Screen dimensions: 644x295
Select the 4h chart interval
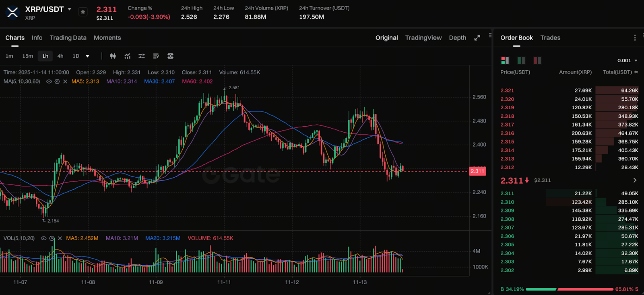coord(60,56)
